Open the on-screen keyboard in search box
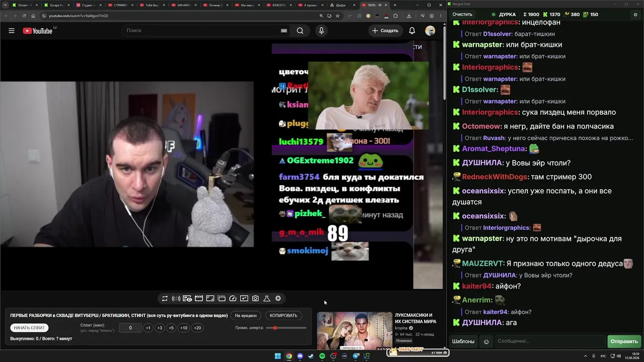This screenshot has height=362, width=644. coord(284,31)
